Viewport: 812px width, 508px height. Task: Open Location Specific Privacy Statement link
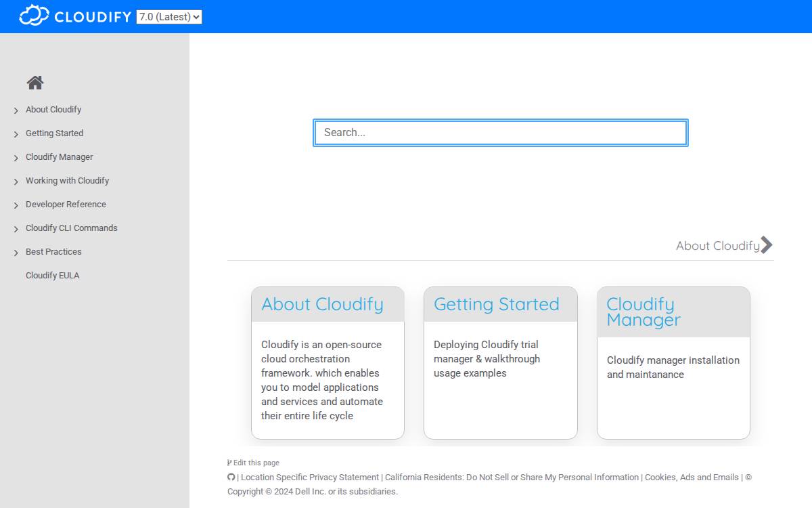310,478
